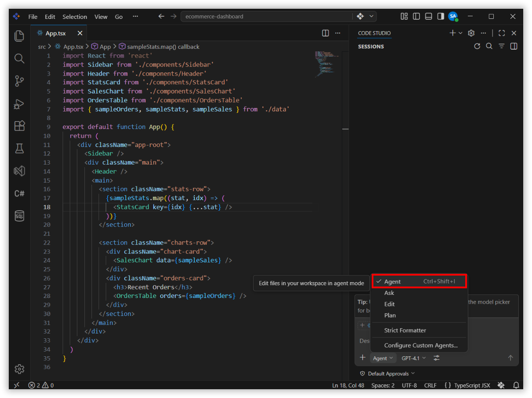
Task: Click the go back arrow in title bar
Action: pyautogui.click(x=161, y=16)
